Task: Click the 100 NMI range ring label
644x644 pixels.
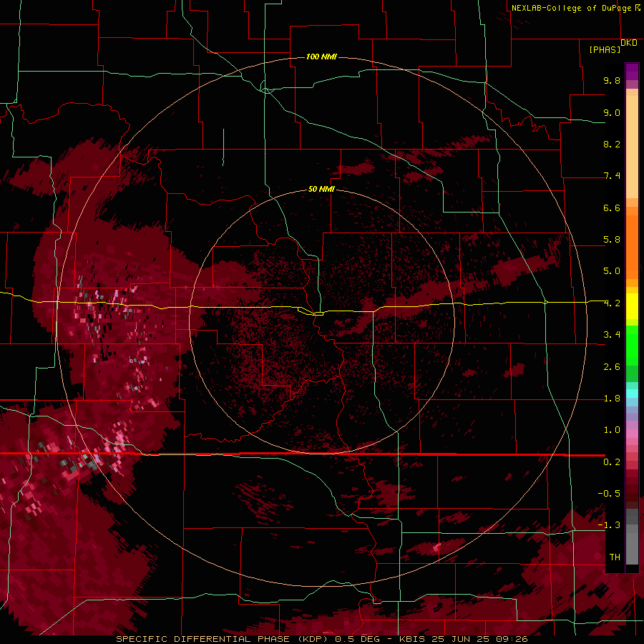Action: pos(321,57)
